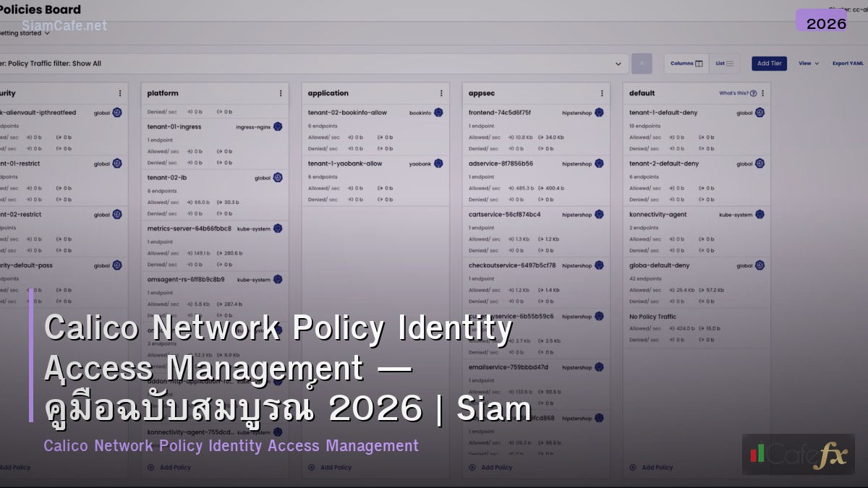This screenshot has height=488, width=868.
Task: Click the kube-system icon on konnectivity-agent
Action: [x=759, y=215]
